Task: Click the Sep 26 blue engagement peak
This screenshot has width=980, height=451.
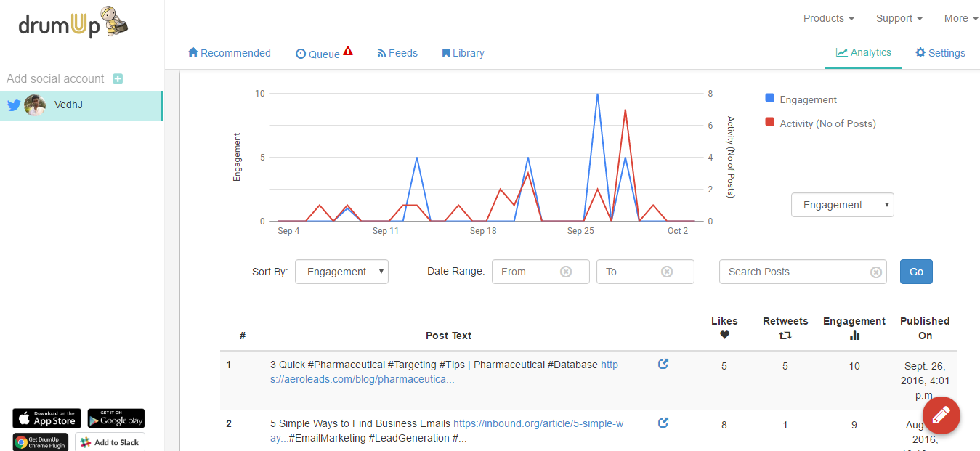Action: pyautogui.click(x=597, y=94)
